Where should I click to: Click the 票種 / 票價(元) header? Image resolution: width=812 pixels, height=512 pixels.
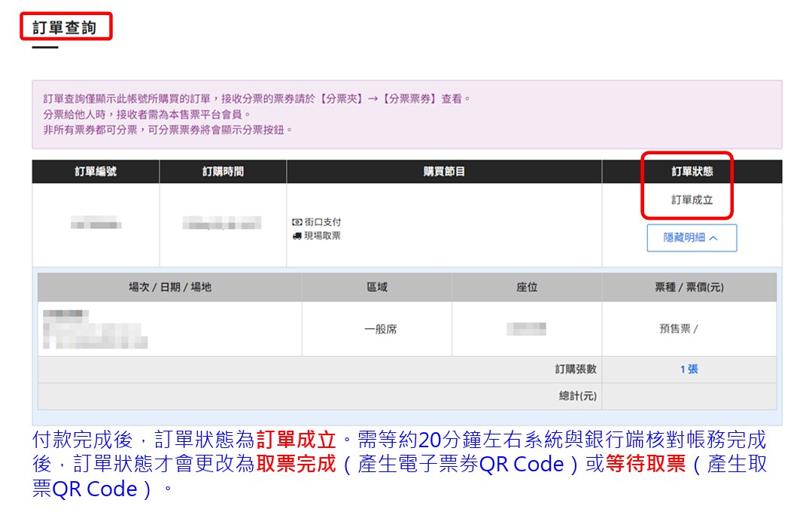tap(689, 288)
